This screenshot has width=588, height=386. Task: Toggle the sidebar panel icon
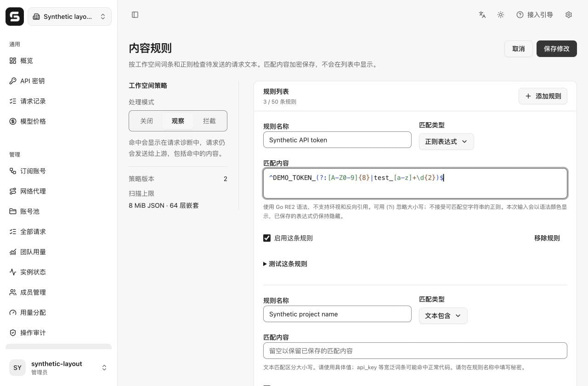(x=135, y=15)
